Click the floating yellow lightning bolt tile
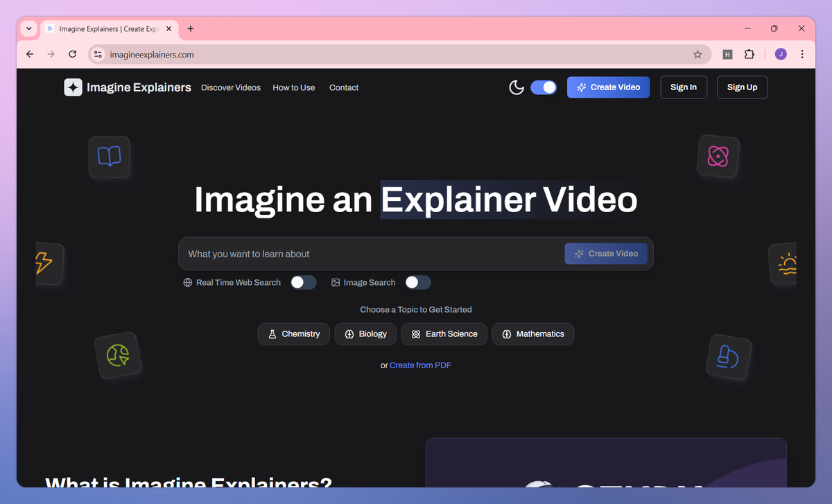The height and width of the screenshot is (504, 832). tap(49, 263)
